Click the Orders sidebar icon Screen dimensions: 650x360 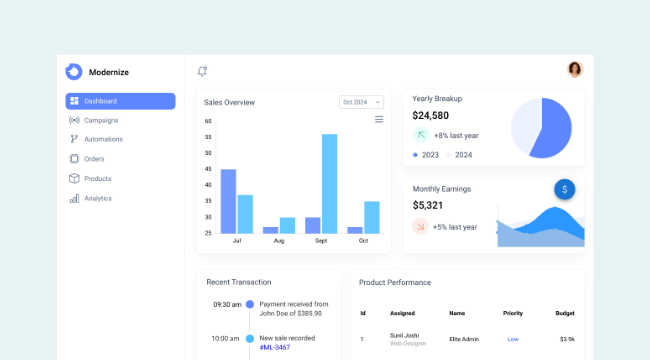(74, 159)
